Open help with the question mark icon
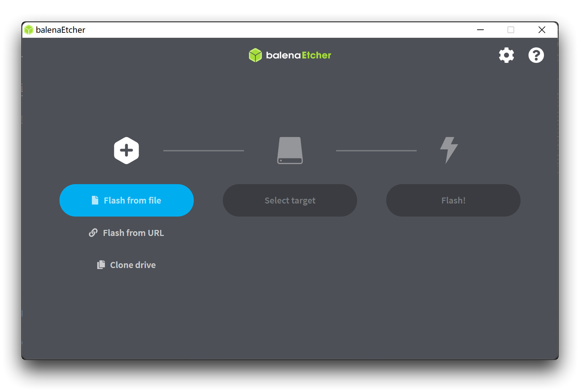Screen dimensions: 580x392 tap(536, 55)
